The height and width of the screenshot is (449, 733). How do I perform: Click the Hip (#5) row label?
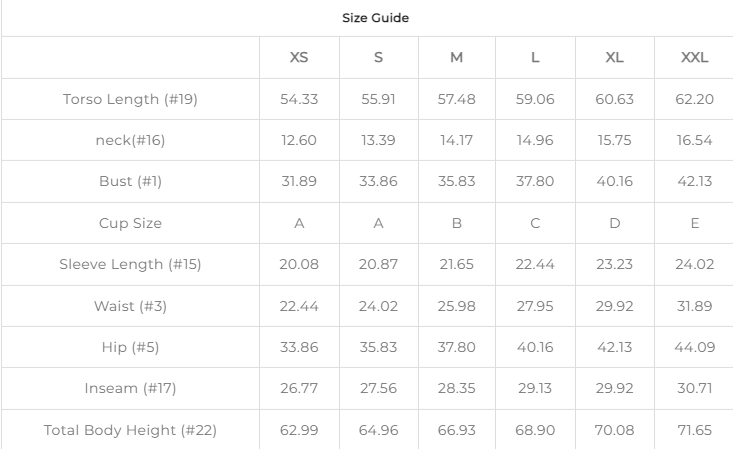click(x=130, y=347)
